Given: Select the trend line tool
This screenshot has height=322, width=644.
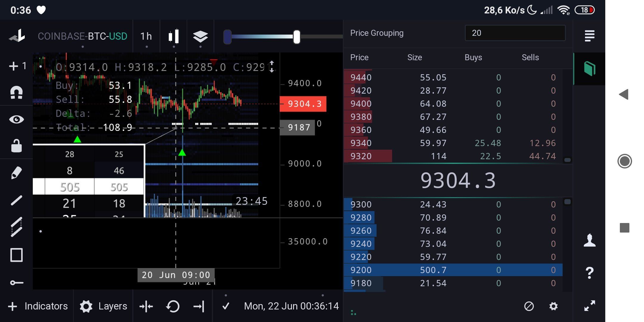Looking at the screenshot, I should 16,200.
